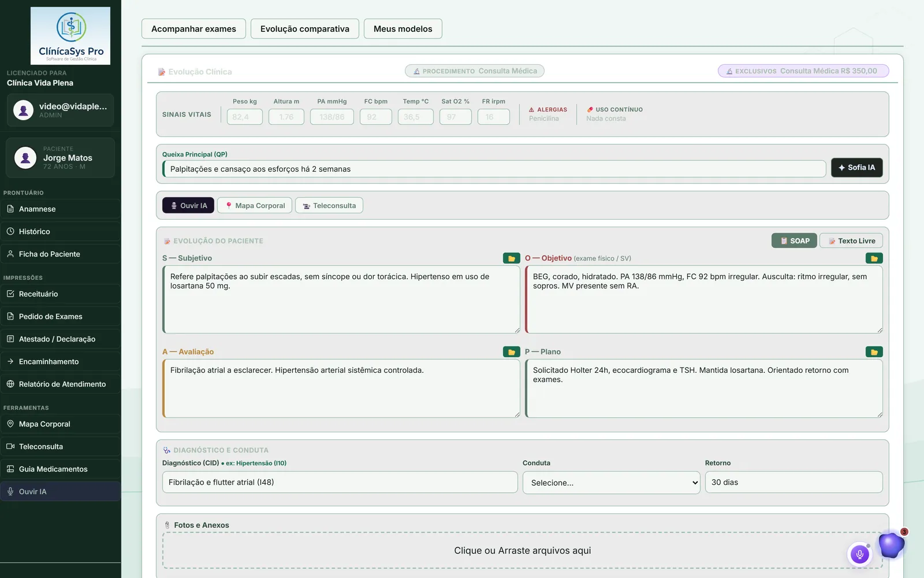Select Encaminhamento in the sidebar
Image resolution: width=924 pixels, height=578 pixels.
tap(61, 362)
